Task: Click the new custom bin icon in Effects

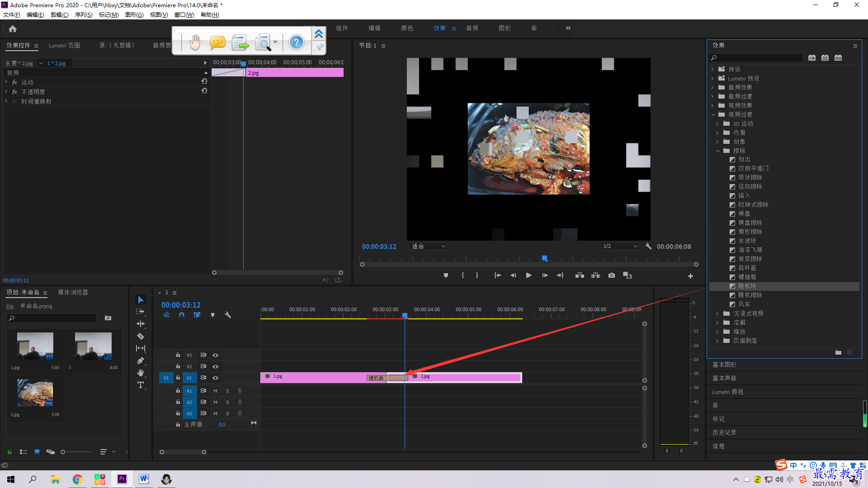Action: coord(838,352)
